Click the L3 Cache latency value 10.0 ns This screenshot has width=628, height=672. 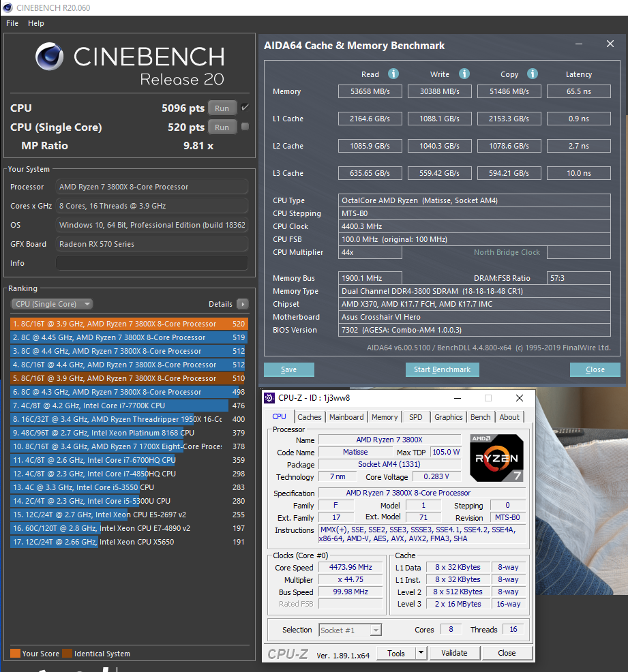(579, 173)
